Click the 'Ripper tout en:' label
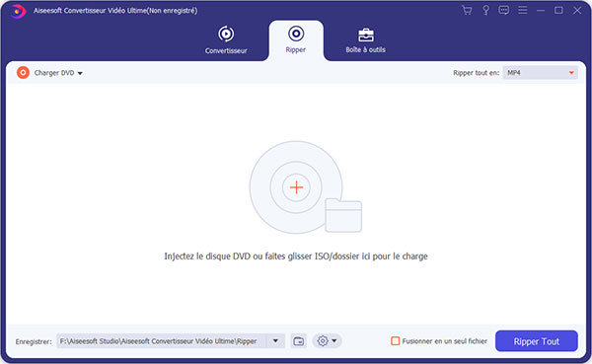This screenshot has width=592, height=364. 477,73
